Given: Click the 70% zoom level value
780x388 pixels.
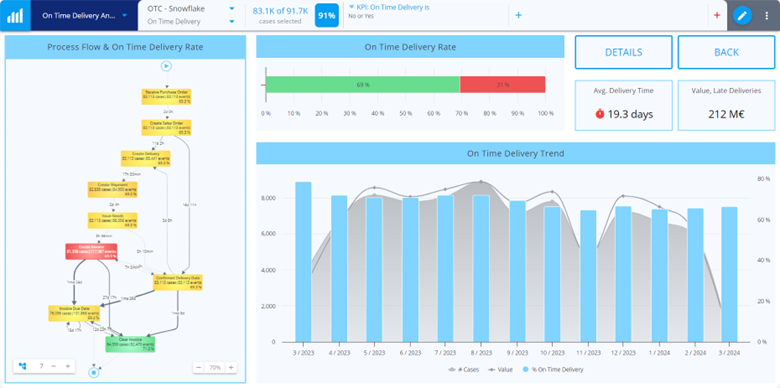Looking at the screenshot, I should [215, 368].
